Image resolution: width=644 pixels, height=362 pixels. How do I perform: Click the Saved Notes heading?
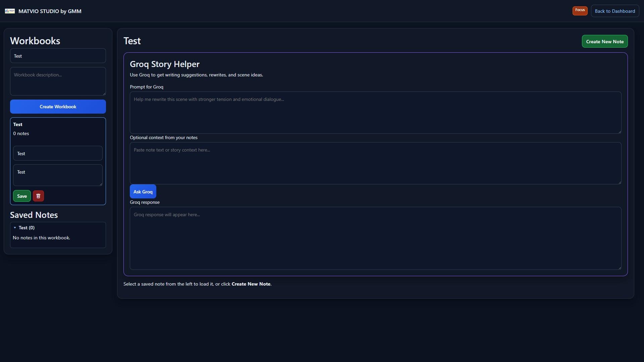click(34, 215)
